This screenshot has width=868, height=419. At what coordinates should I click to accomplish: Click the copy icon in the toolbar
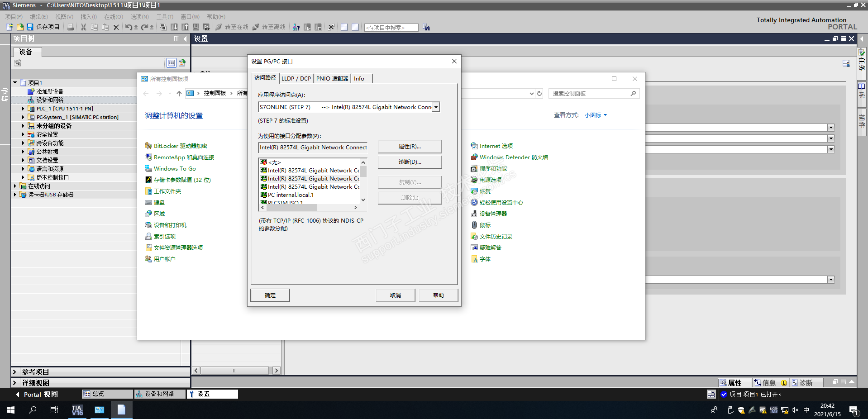[94, 27]
